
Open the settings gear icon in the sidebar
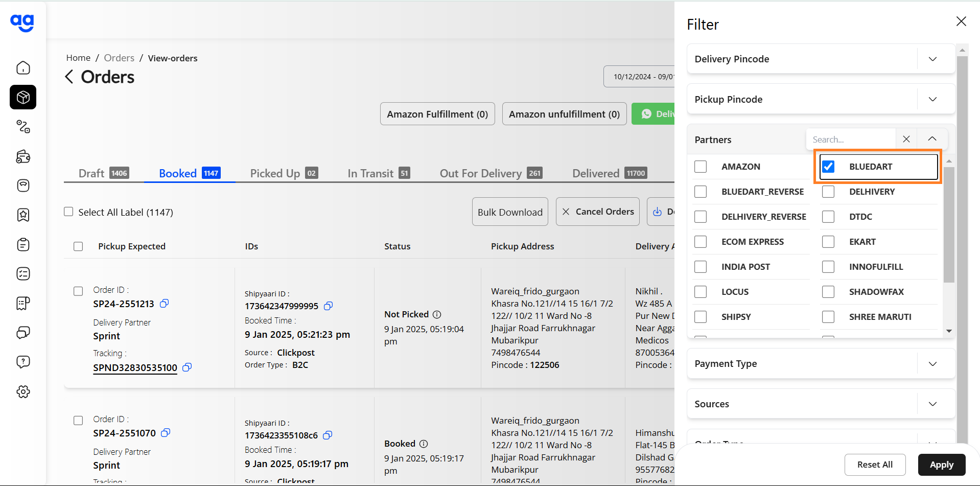(23, 392)
